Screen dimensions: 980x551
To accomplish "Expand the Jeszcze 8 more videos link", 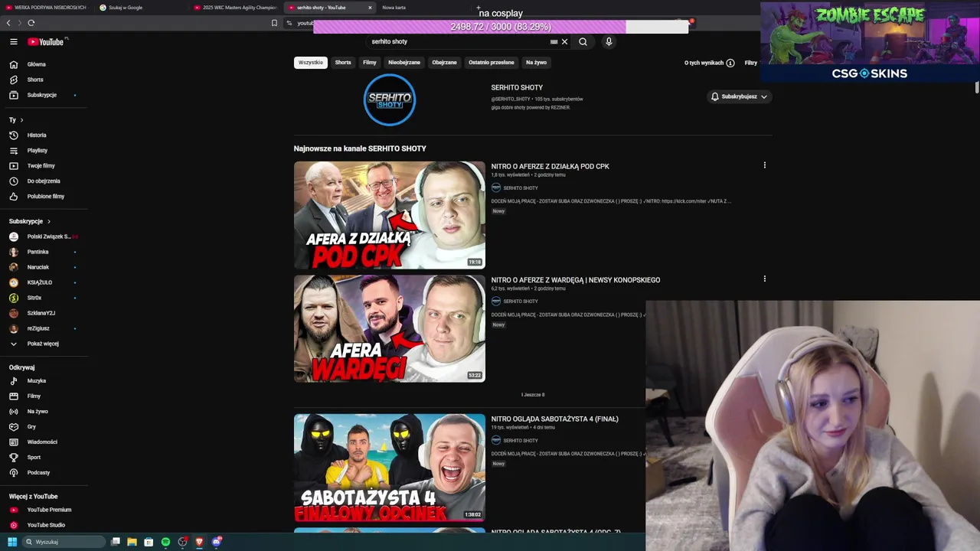I will (x=533, y=395).
